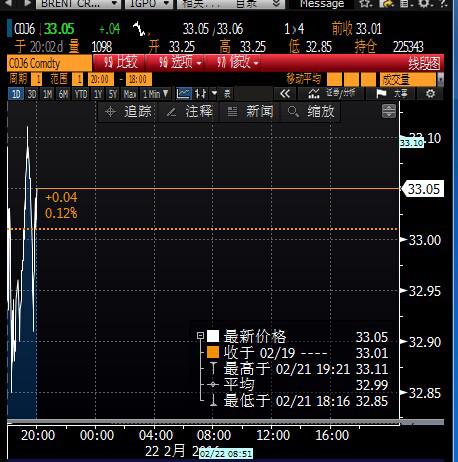Select bar chart type icon
The width and height of the screenshot is (458, 462).
coord(201,94)
